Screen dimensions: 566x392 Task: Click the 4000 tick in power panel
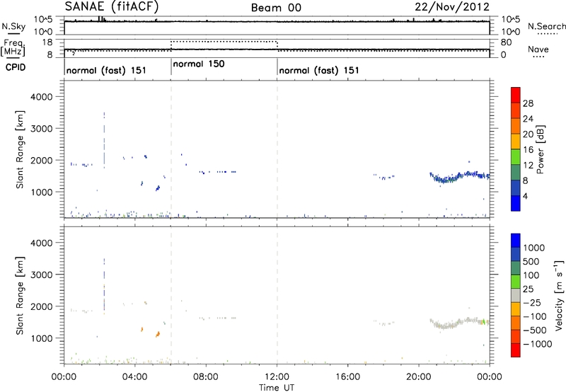click(x=42, y=97)
